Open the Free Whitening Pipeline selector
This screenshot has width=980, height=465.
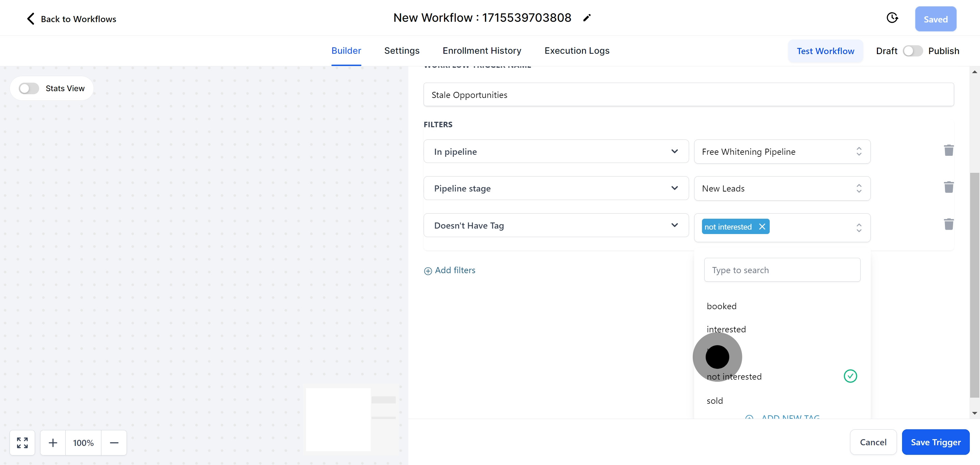[782, 152]
